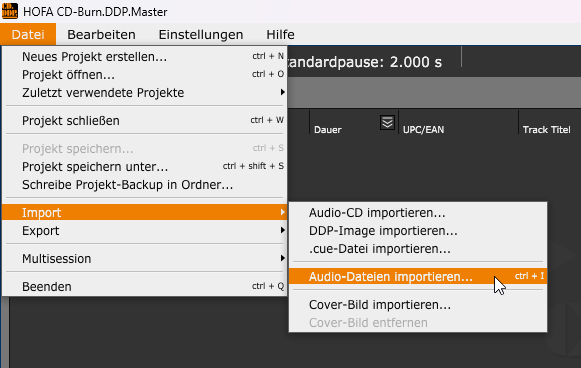Image resolution: width=581 pixels, height=368 pixels.
Task: Select Audio-CD importieren
Action: (x=418, y=213)
